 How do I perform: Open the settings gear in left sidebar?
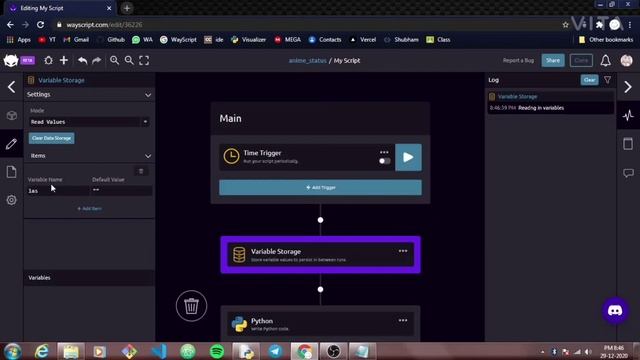(11, 200)
